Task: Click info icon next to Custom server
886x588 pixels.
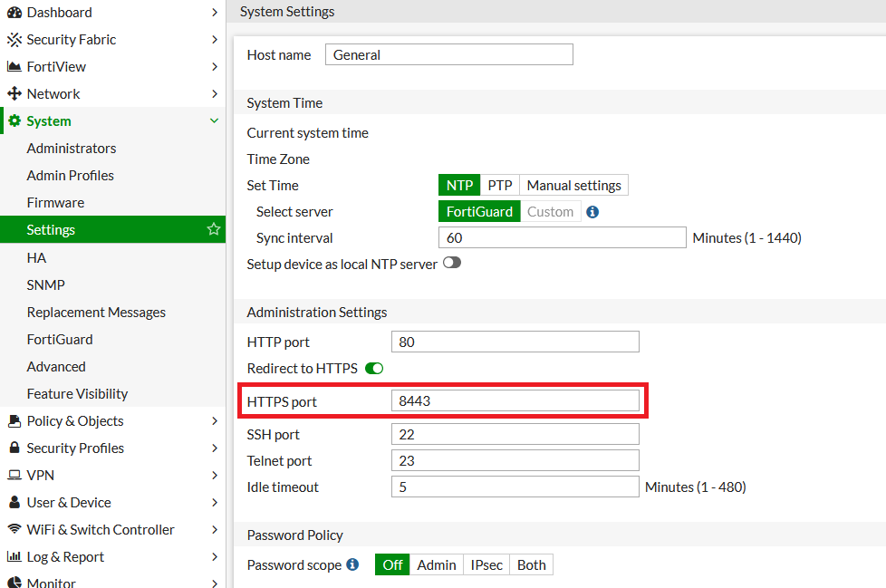Action: (x=592, y=212)
